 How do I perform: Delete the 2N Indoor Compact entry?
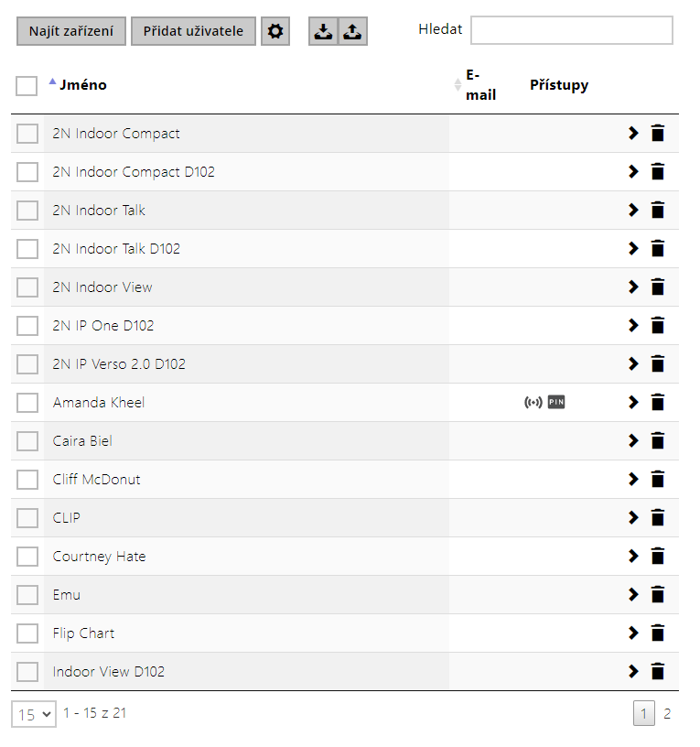(657, 134)
